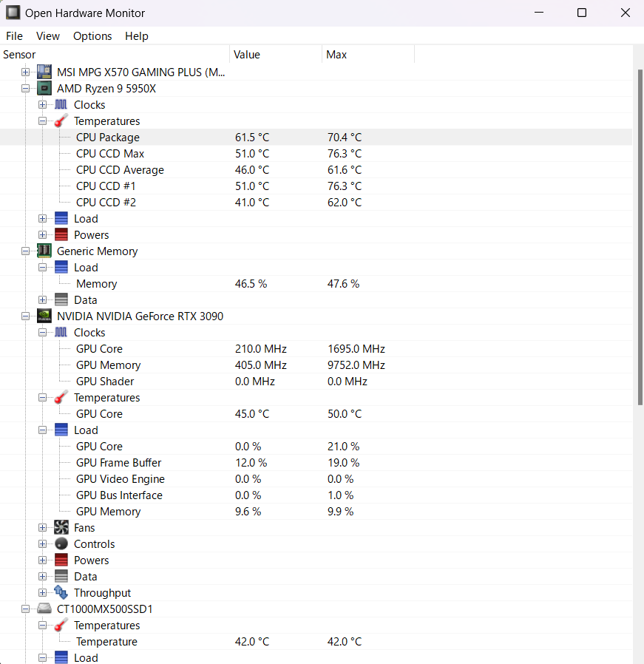Select the CPU CCD #1 row
The image size is (644, 664).
click(316, 186)
